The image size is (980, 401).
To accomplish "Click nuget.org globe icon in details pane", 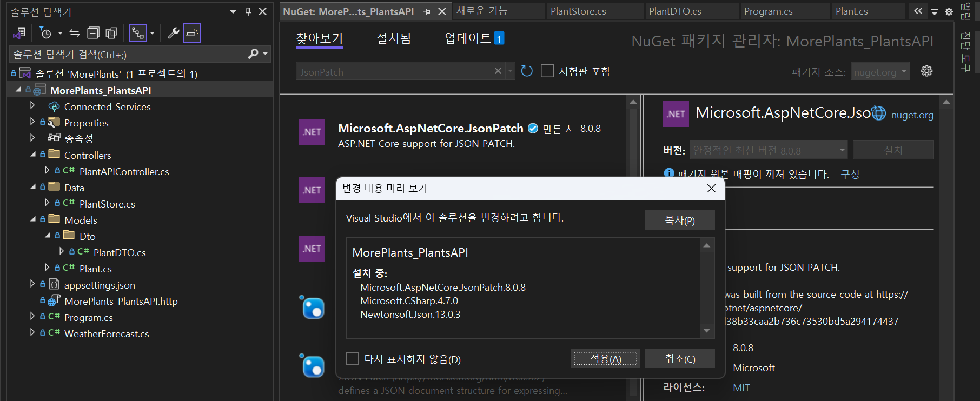I will tap(879, 113).
